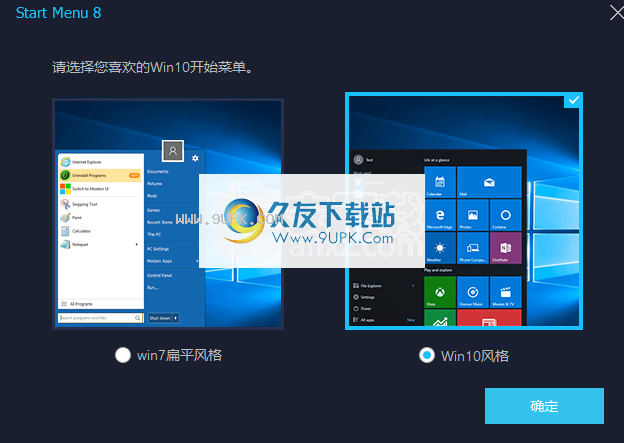This screenshot has height=443, width=624.
Task: Click the Win10风格 label text
Action: point(475,356)
